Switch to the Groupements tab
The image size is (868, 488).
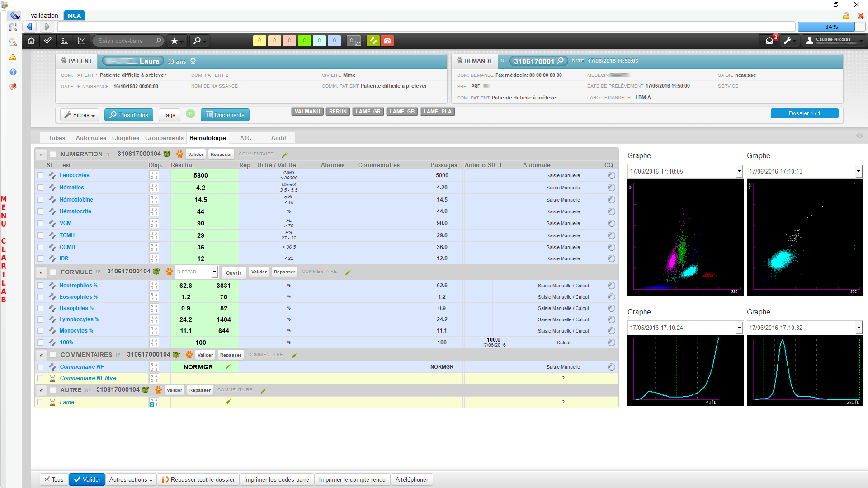pos(164,138)
